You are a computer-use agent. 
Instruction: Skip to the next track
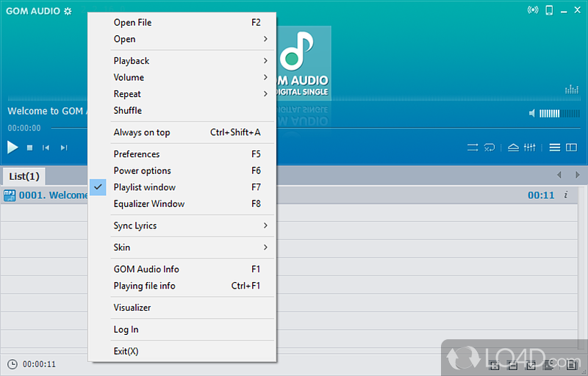pyautogui.click(x=64, y=148)
